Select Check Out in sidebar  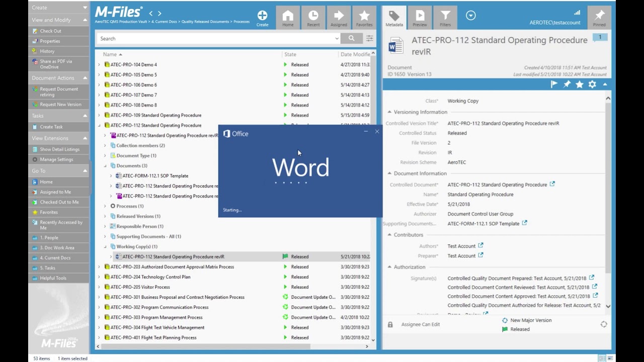coord(50,31)
